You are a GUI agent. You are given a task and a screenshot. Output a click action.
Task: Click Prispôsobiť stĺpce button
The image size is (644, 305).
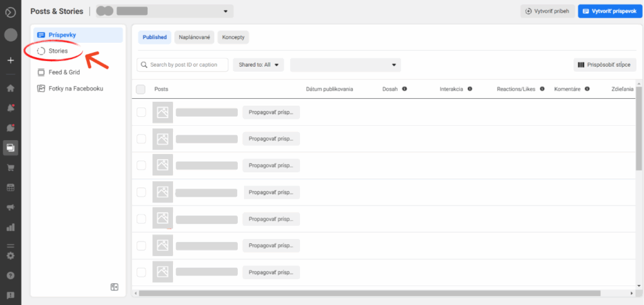click(x=604, y=65)
